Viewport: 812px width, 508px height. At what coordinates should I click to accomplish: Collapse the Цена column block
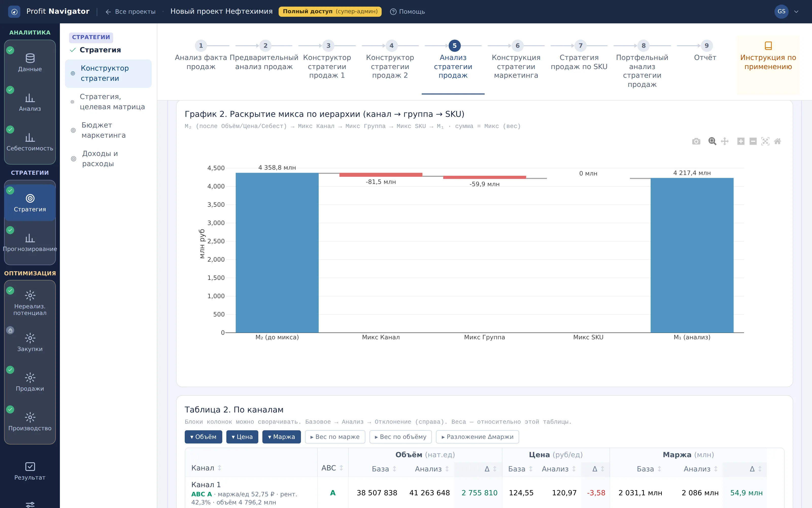coord(242,437)
